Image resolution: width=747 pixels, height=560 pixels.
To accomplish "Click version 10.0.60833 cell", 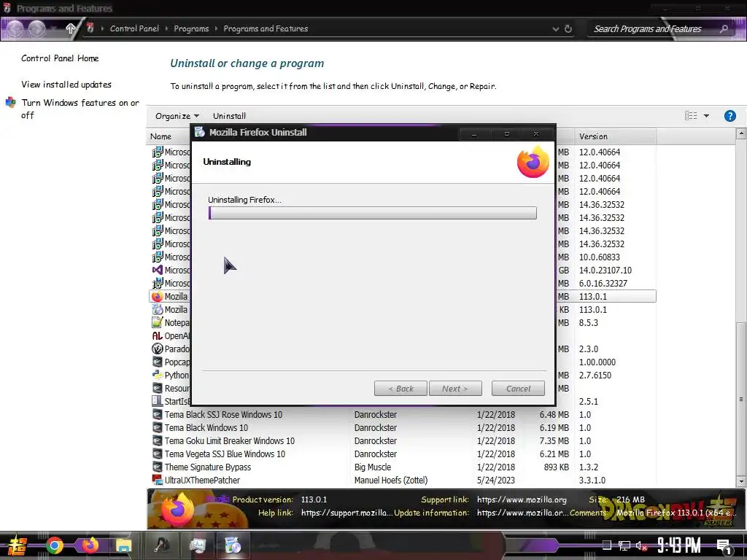I will tap(600, 257).
